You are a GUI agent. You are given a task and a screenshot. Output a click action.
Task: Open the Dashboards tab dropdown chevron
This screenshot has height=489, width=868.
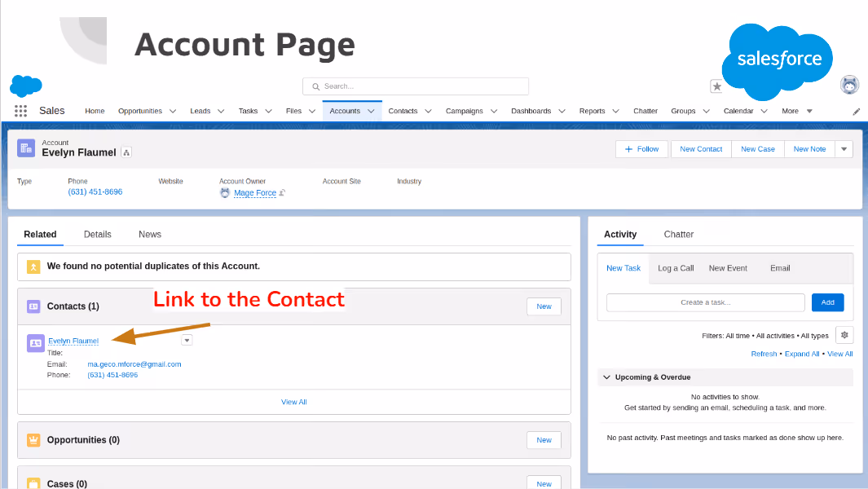point(562,111)
